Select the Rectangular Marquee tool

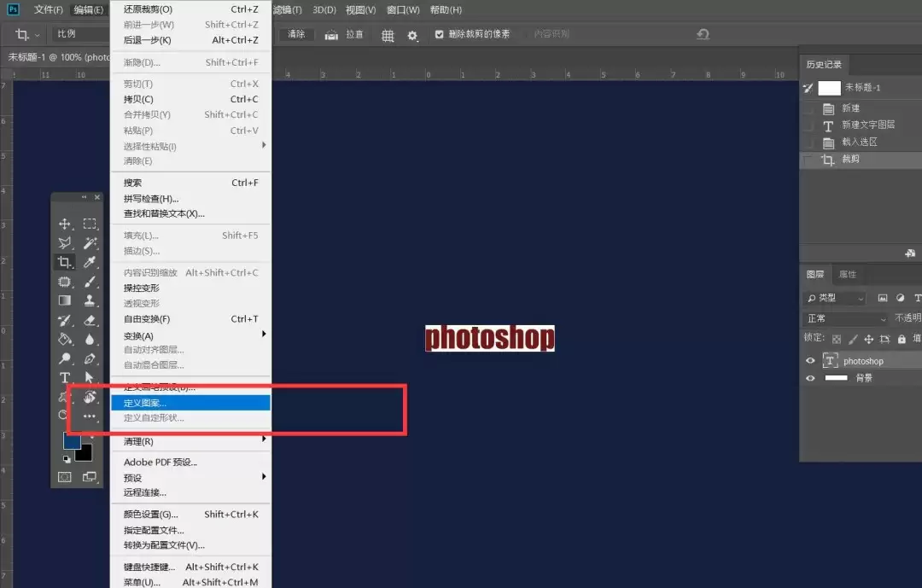[x=90, y=224]
